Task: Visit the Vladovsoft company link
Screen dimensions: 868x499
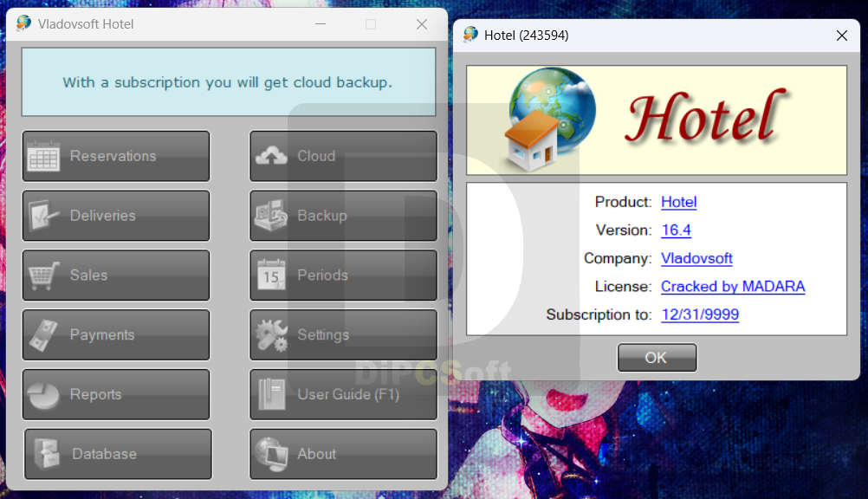Action: coord(696,259)
